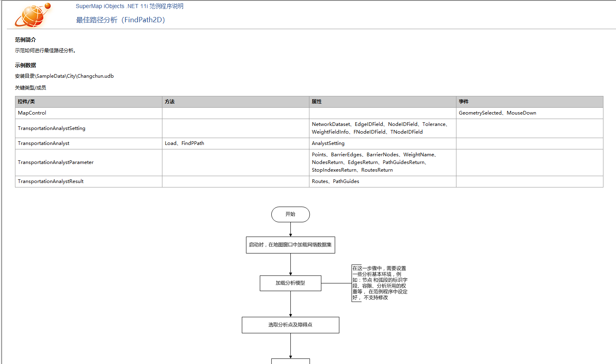Click the TransportationAnalystSetting class cell

(89, 128)
